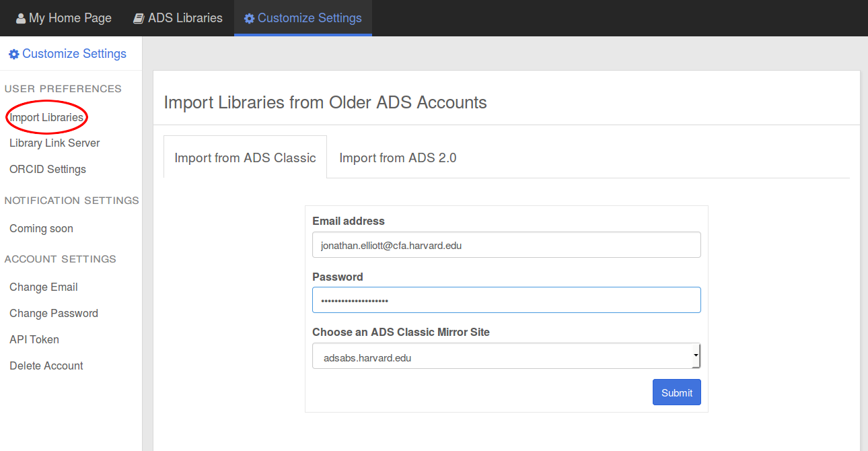The image size is (868, 451).
Task: Switch to Import from ADS 2.0 tab
Action: [398, 158]
